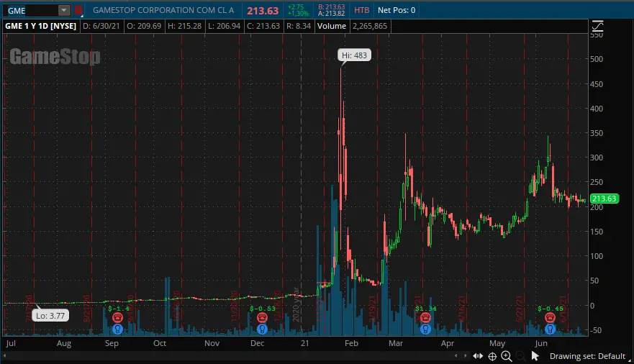Click the L: 206.94 low price cell
The width and height of the screenshot is (634, 364).
[224, 26]
